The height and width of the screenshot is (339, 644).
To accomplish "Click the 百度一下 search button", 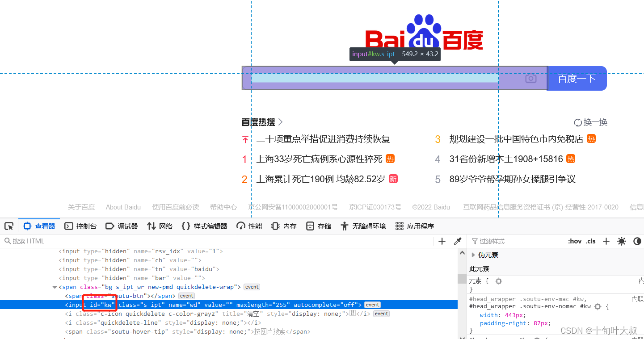I will (x=577, y=78).
